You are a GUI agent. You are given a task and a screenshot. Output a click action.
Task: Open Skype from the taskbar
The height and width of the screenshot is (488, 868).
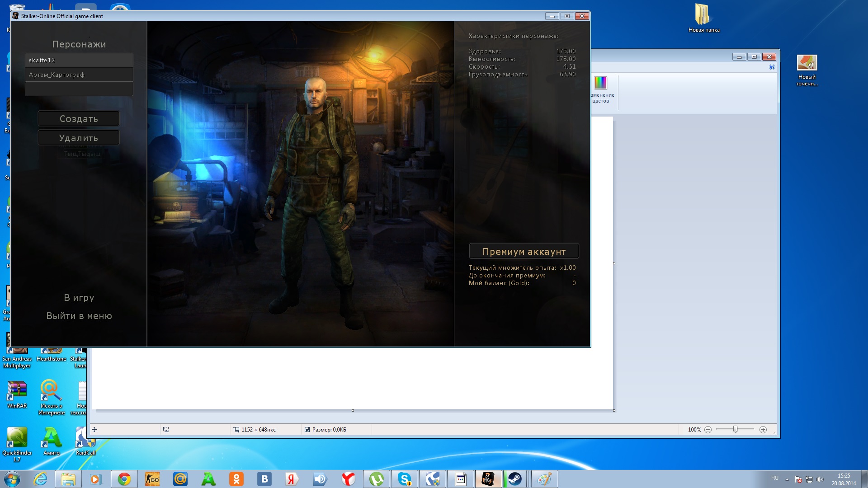point(404,479)
